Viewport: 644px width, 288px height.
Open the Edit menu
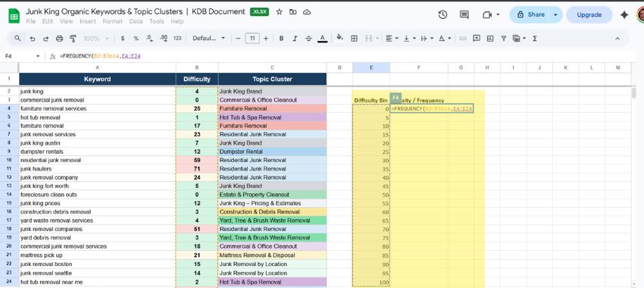(x=48, y=21)
